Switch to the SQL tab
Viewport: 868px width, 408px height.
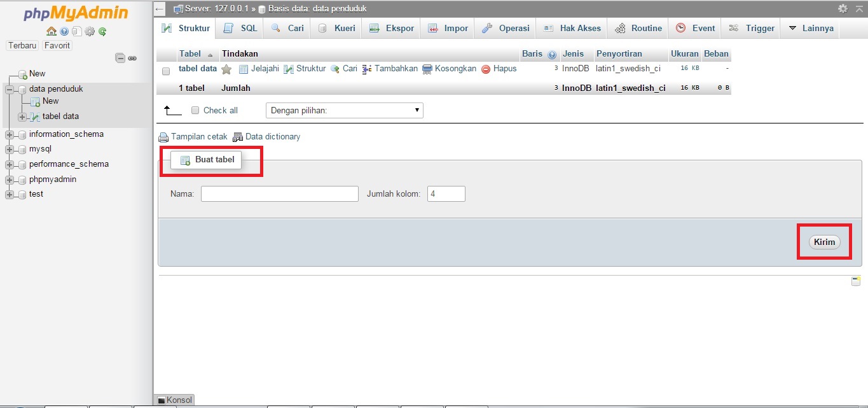[x=239, y=28]
